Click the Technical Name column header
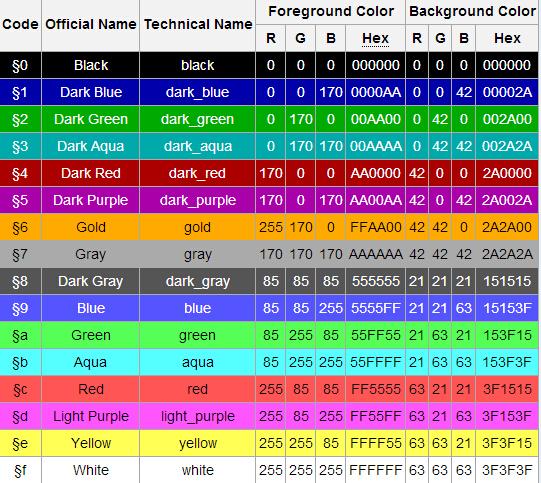Viewport: 541px width, 483px height. 198,25
